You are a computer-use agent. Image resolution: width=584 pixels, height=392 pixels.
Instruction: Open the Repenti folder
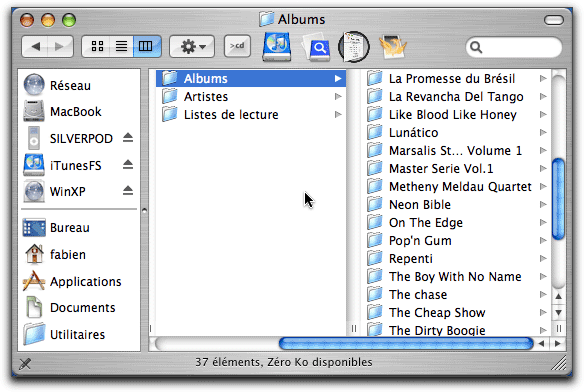coord(457,259)
